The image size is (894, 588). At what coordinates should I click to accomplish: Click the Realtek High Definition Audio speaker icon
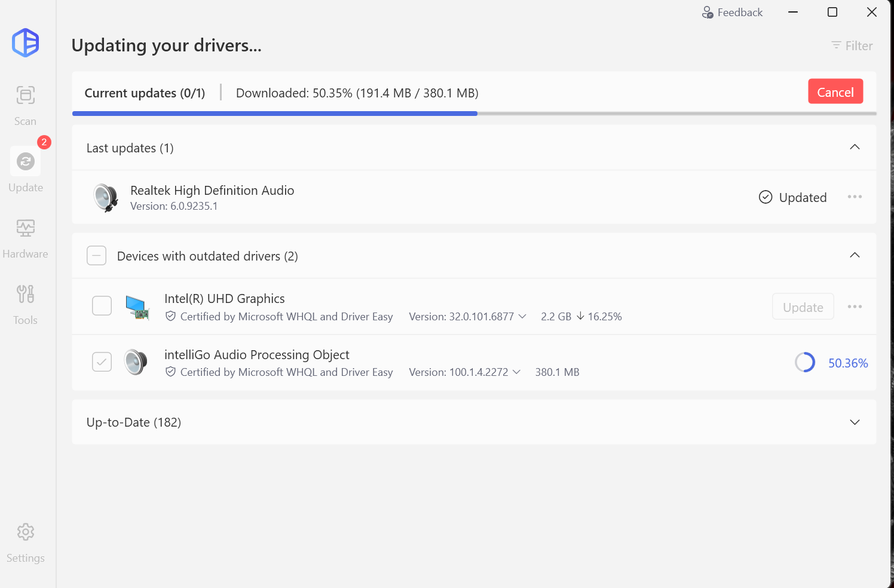(106, 197)
